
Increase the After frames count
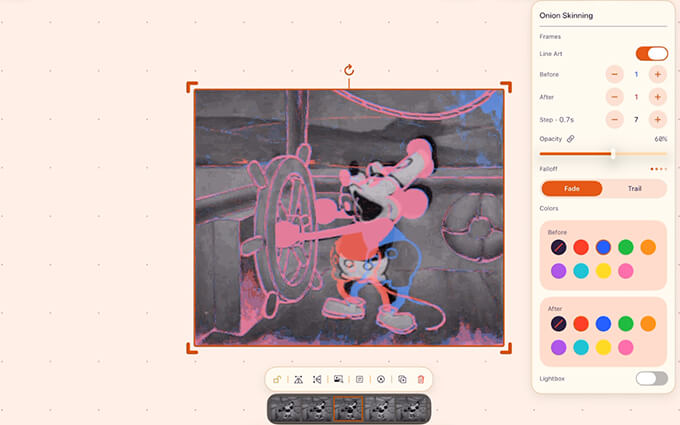click(x=657, y=97)
